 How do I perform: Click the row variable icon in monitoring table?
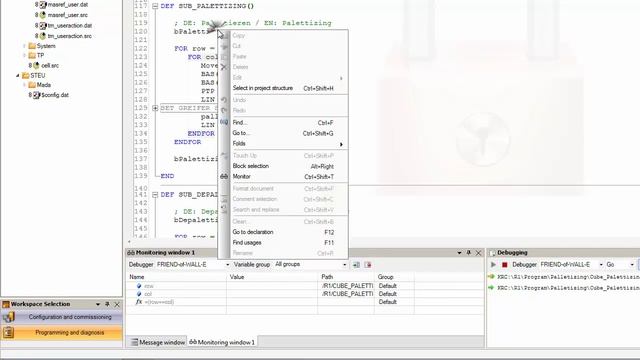[139, 286]
